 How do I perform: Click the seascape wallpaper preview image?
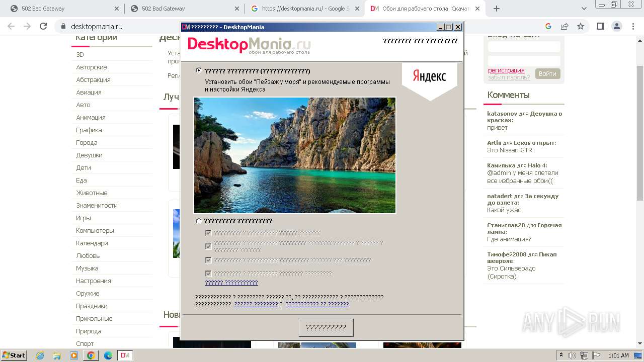[295, 155]
